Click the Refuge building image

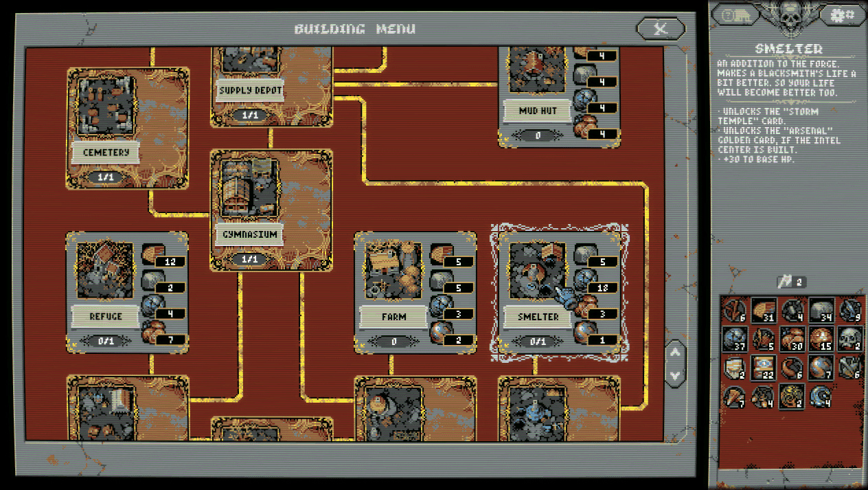[x=104, y=270]
